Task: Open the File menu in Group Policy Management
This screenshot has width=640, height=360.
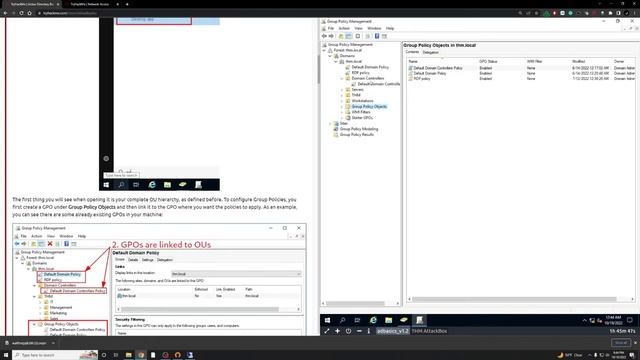Action: tap(331, 28)
